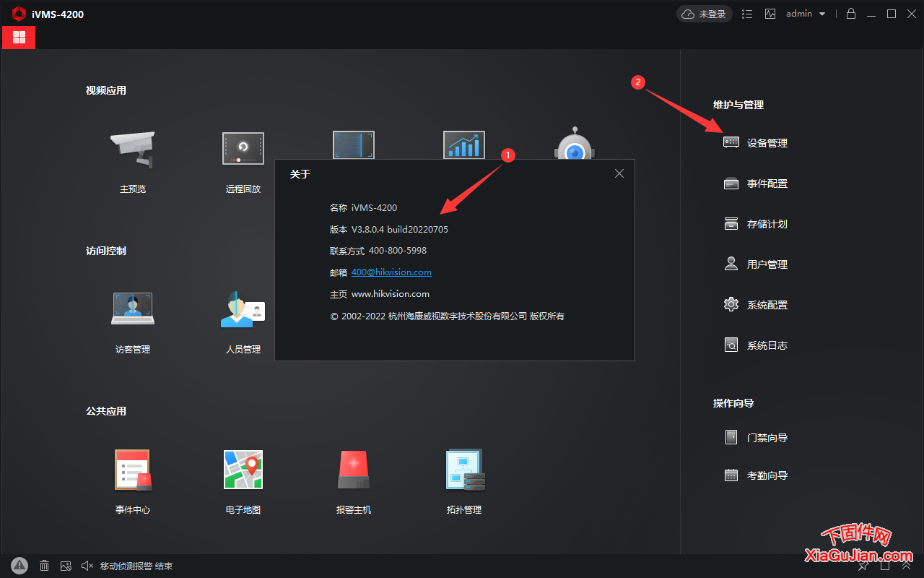This screenshot has height=578, width=924.
Task: Open 事件配置 event configuration
Action: coord(756,184)
